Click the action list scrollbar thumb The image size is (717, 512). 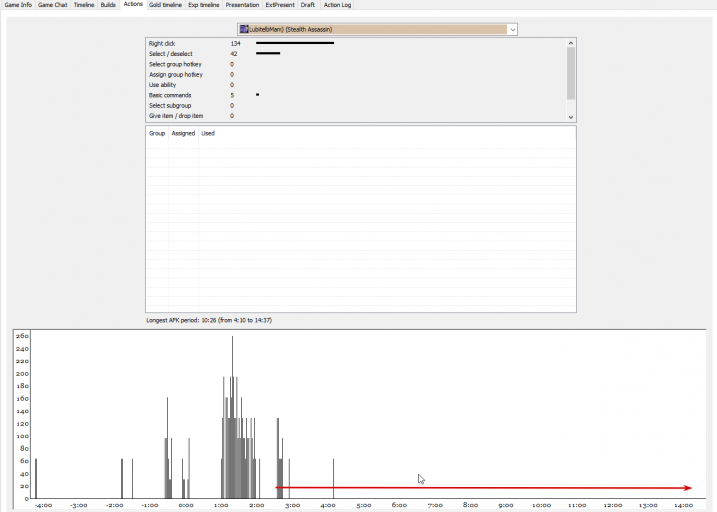coord(571,73)
